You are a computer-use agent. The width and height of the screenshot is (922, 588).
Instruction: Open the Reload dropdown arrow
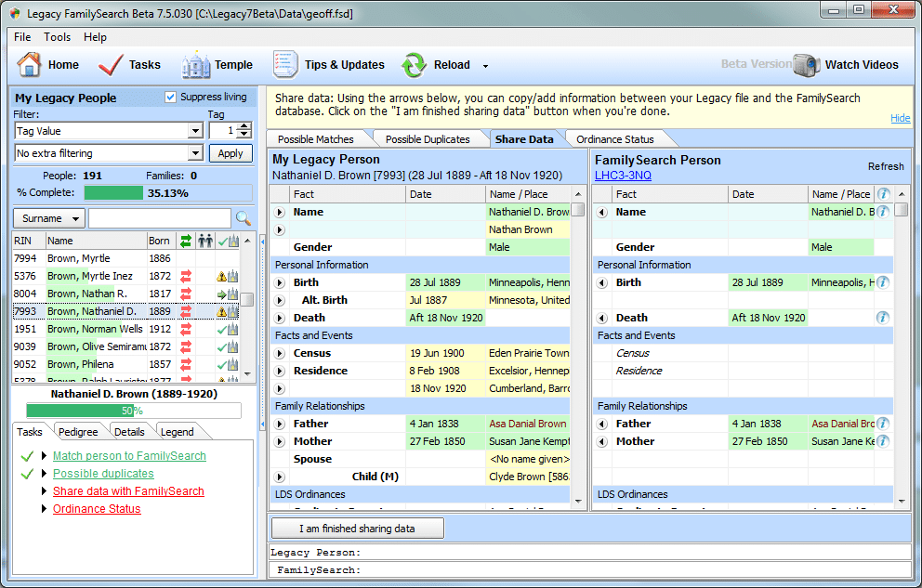coord(486,66)
